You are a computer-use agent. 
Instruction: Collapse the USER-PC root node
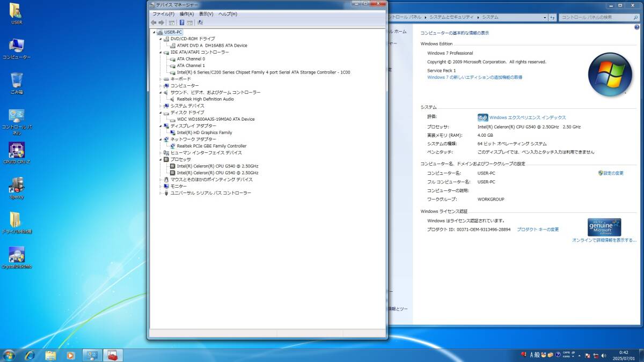[x=154, y=32]
